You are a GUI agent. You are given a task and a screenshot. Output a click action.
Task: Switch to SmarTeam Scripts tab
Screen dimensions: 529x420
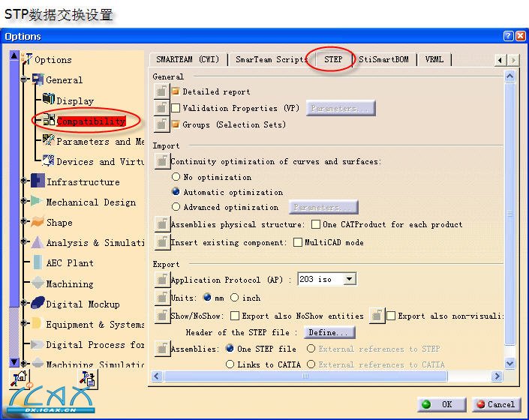tap(271, 59)
